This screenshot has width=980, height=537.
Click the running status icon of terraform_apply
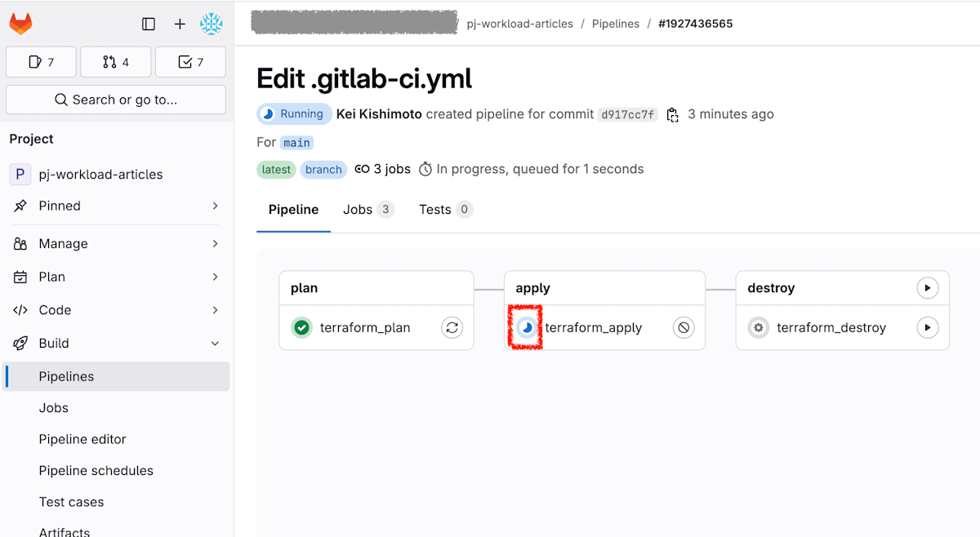click(x=527, y=327)
